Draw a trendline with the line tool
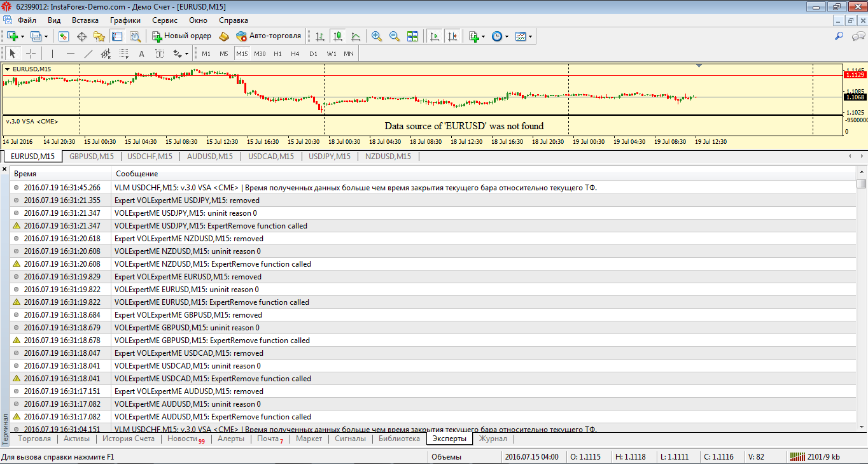868x464 pixels. point(88,53)
